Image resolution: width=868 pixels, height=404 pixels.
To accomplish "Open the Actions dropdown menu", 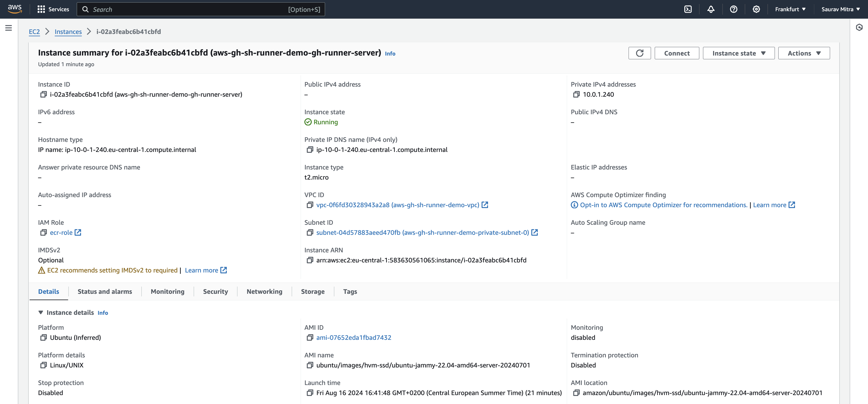I will tap(804, 53).
